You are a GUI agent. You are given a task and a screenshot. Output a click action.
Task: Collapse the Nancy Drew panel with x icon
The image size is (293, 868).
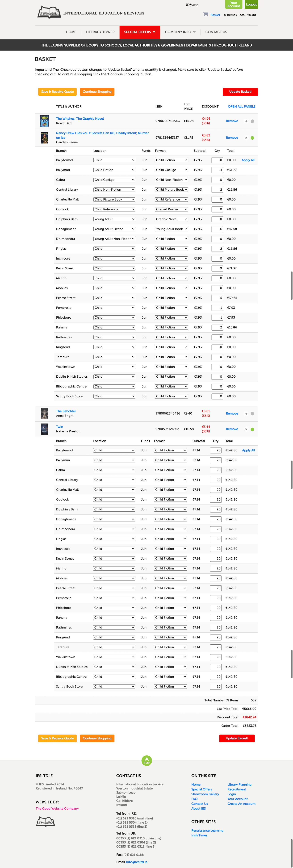[246, 138]
